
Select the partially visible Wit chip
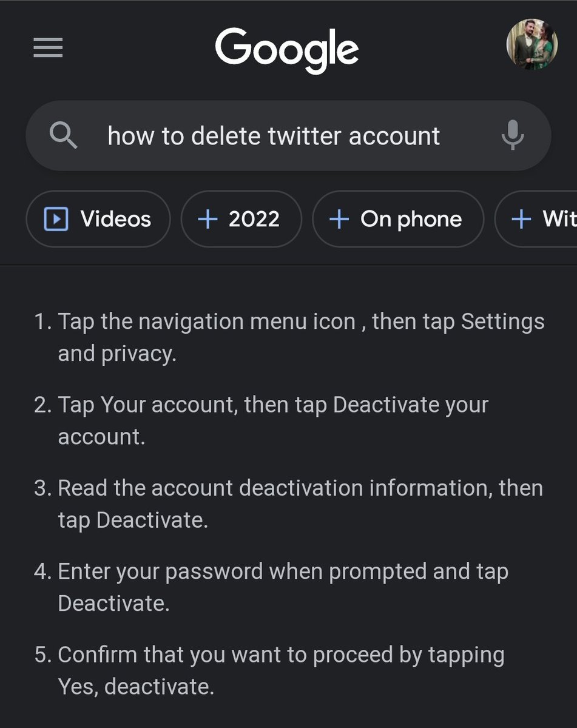pyautogui.click(x=536, y=219)
